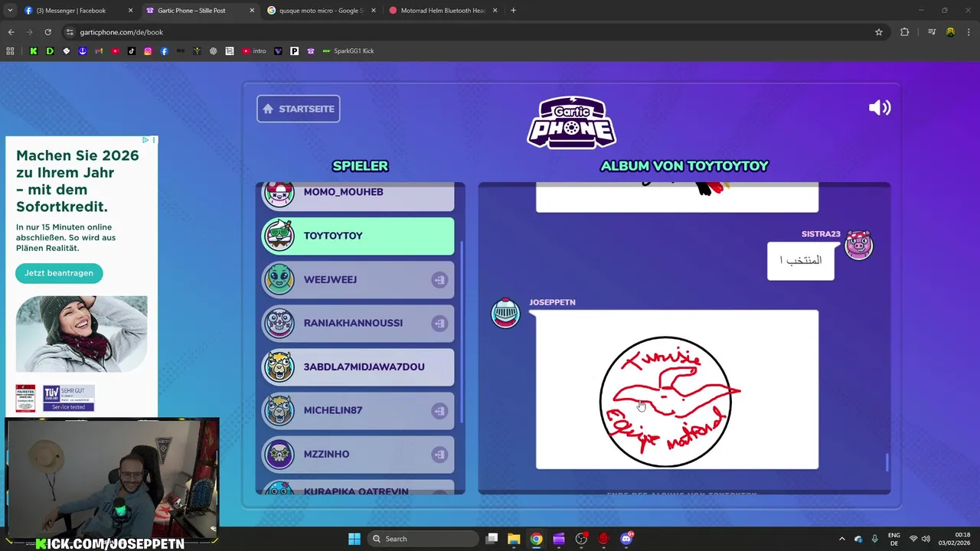This screenshot has width=980, height=551.
Task: Click SISTRA23 pig avatar
Action: (858, 245)
